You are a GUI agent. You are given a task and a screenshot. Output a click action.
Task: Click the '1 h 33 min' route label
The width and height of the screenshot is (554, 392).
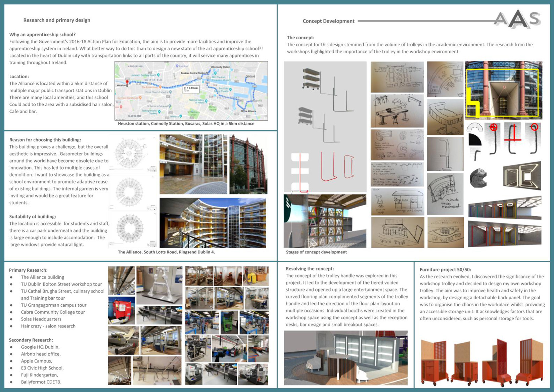coord(191,89)
